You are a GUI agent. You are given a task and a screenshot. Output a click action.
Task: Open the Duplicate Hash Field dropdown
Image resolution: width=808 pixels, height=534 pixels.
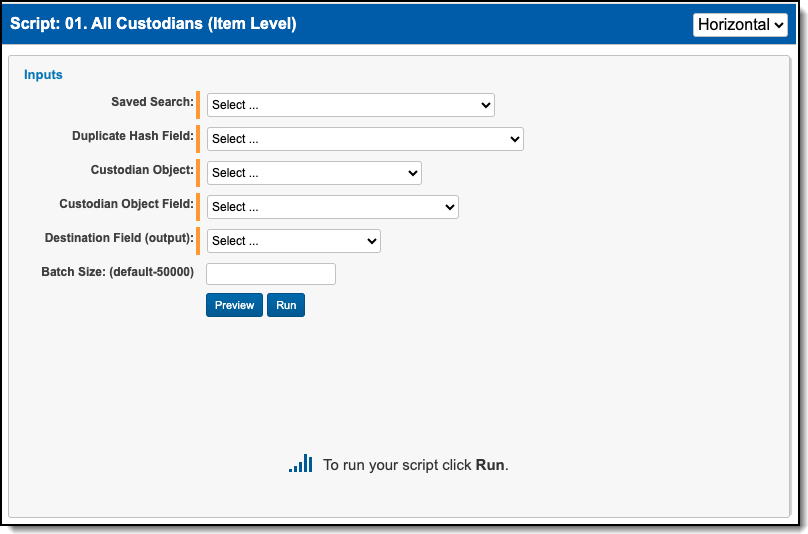click(x=364, y=139)
